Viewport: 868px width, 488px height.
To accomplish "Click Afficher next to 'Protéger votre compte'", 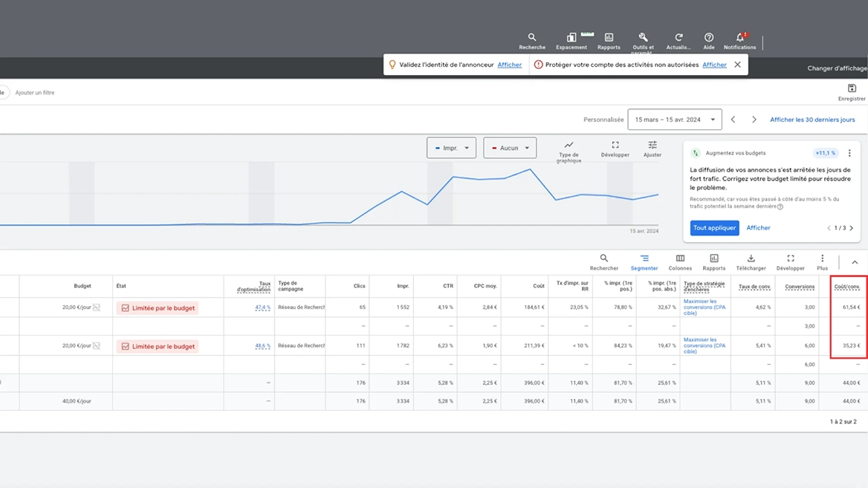I will [714, 65].
